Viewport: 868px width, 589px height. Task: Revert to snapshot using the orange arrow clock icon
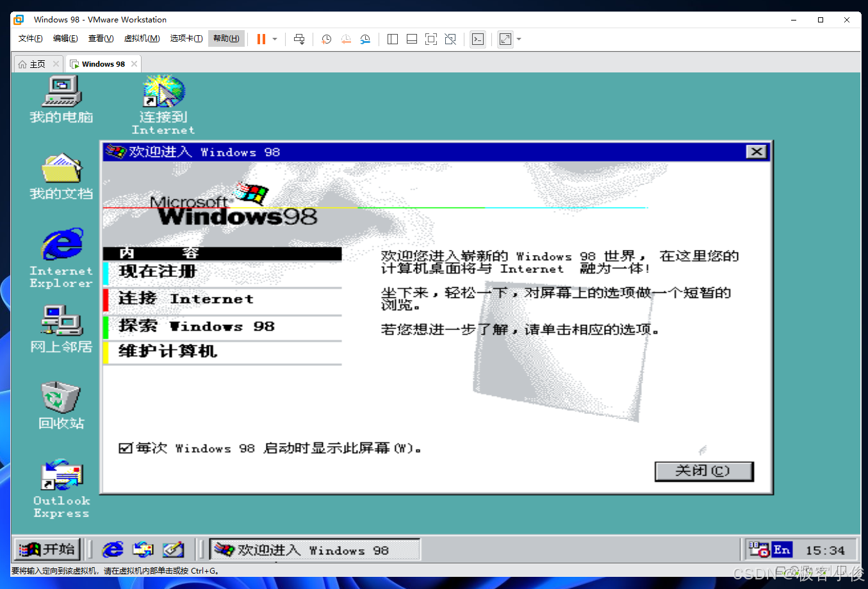point(346,39)
